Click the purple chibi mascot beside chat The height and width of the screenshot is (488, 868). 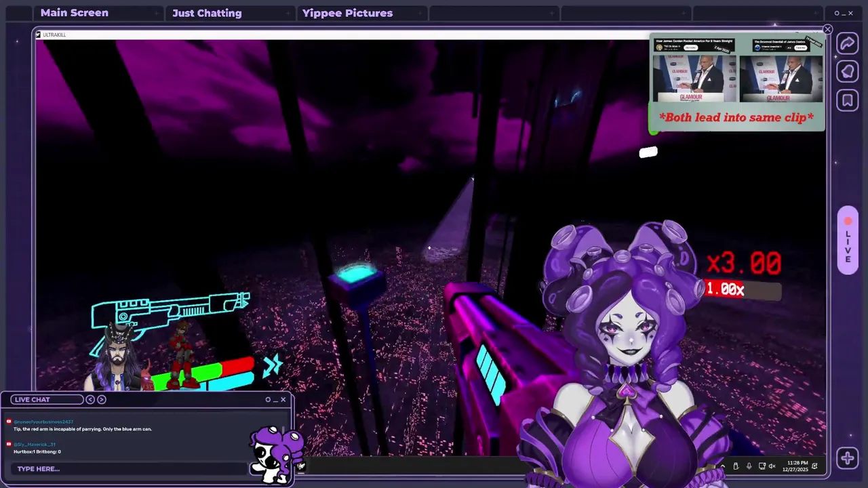tap(275, 454)
